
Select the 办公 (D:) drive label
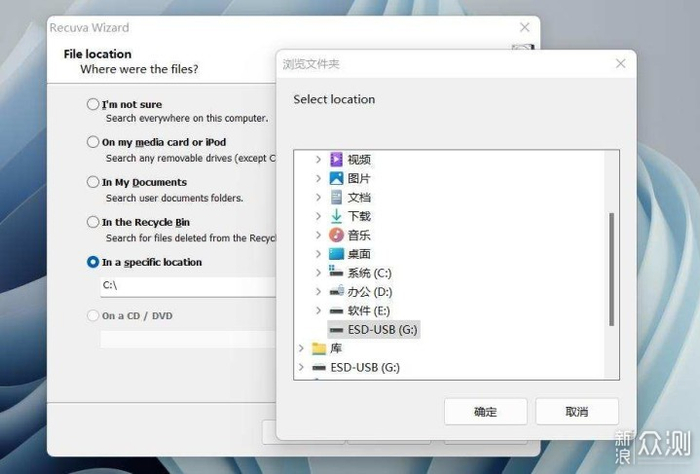tap(370, 291)
